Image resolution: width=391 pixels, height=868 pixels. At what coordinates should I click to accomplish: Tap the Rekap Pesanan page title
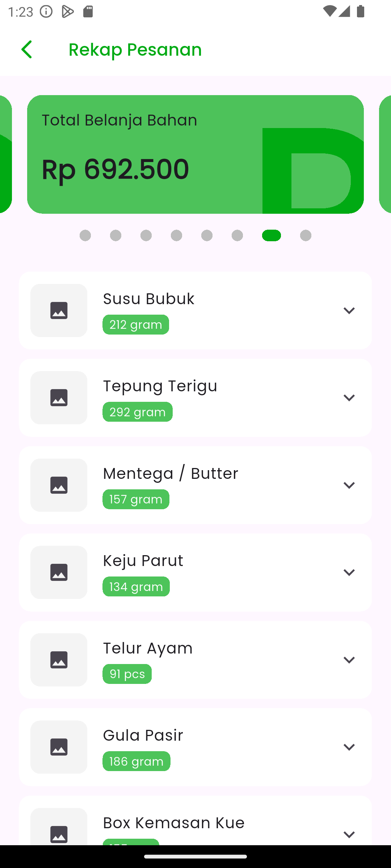point(135,50)
